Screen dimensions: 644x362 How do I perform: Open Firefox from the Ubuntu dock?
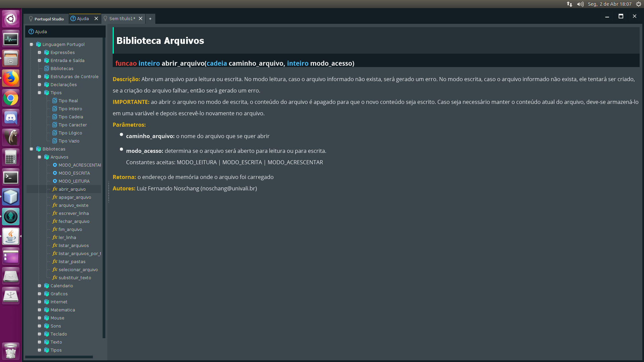(x=10, y=78)
